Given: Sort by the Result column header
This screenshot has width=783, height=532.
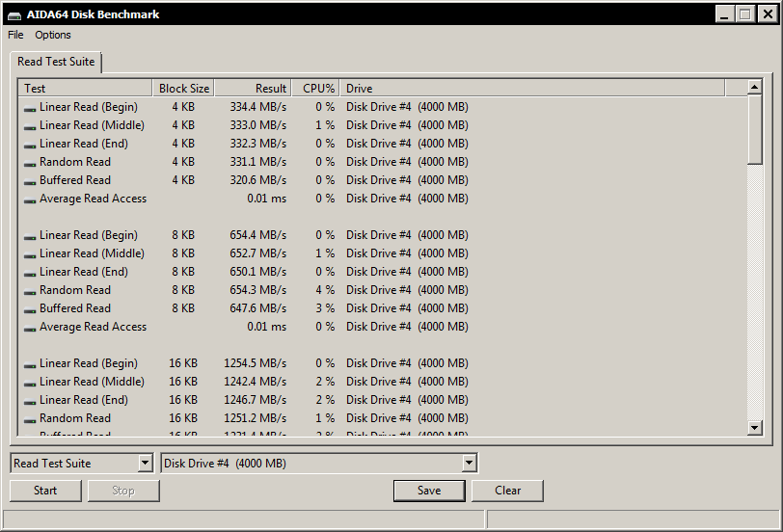Looking at the screenshot, I should [x=252, y=89].
